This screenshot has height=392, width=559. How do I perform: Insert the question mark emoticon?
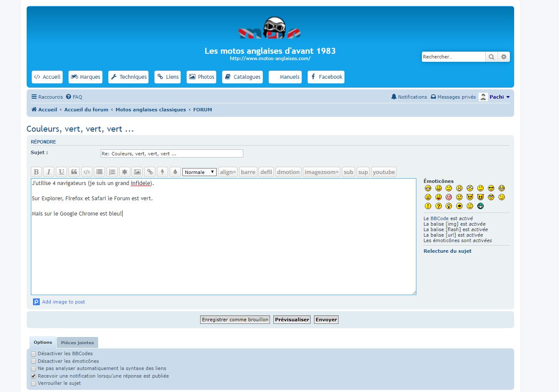pos(438,206)
